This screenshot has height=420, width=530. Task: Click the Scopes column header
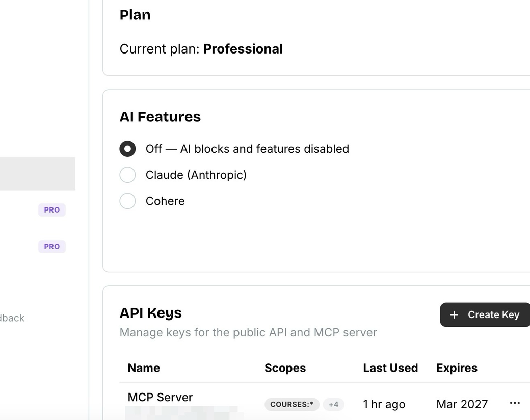pyautogui.click(x=285, y=368)
